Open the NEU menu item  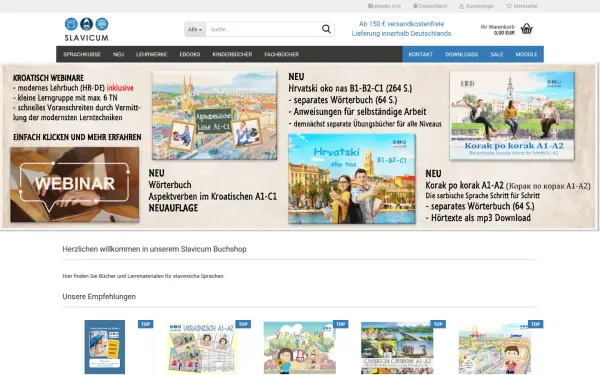[118, 54]
